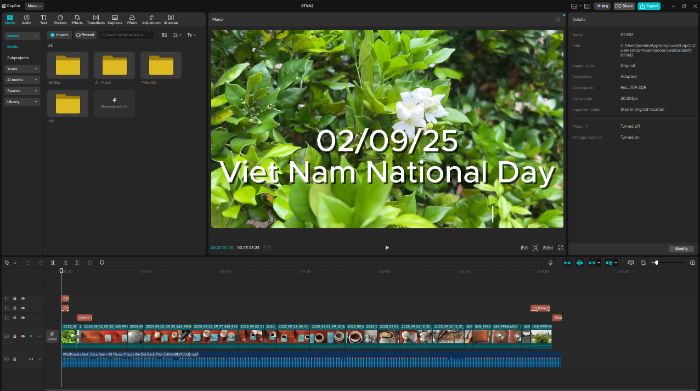Open the media sort dropdown
Viewport: 700px width, 391px height.
(x=177, y=35)
